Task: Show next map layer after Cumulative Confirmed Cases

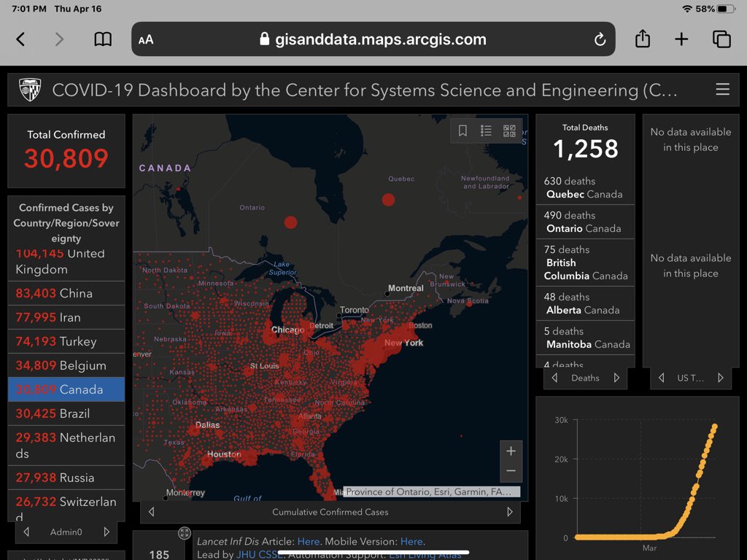Action: click(510, 512)
